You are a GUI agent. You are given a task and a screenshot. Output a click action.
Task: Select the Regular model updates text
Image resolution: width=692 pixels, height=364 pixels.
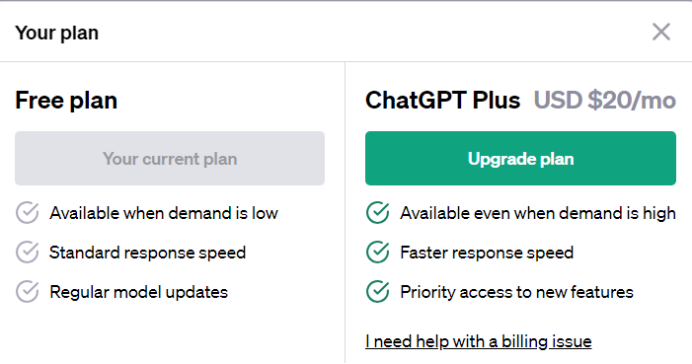(x=139, y=292)
